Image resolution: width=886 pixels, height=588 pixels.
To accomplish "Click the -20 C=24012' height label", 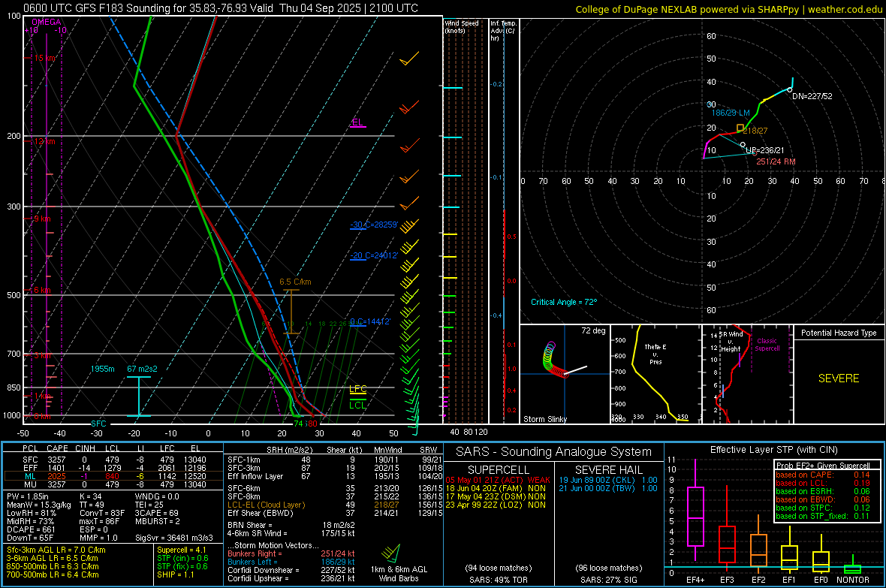I will click(374, 255).
